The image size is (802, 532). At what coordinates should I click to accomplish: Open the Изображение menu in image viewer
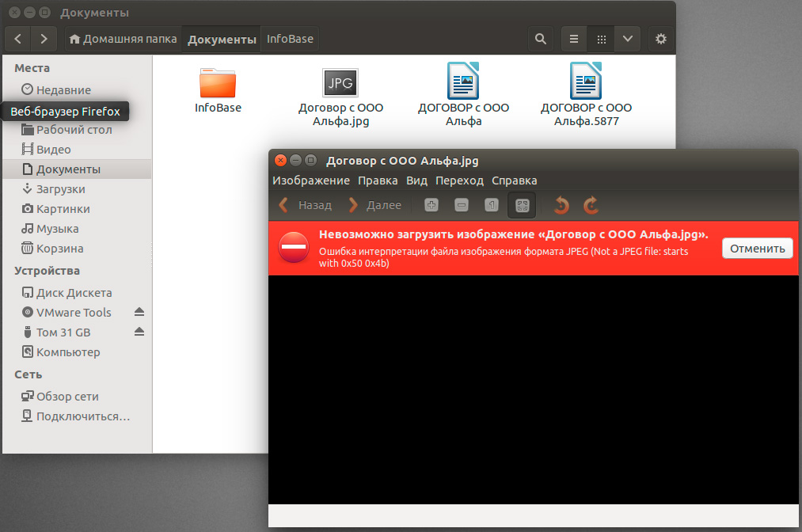point(311,180)
